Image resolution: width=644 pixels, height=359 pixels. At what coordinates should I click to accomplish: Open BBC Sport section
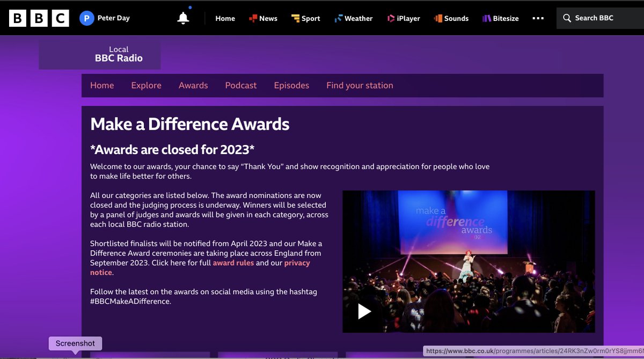(x=306, y=18)
